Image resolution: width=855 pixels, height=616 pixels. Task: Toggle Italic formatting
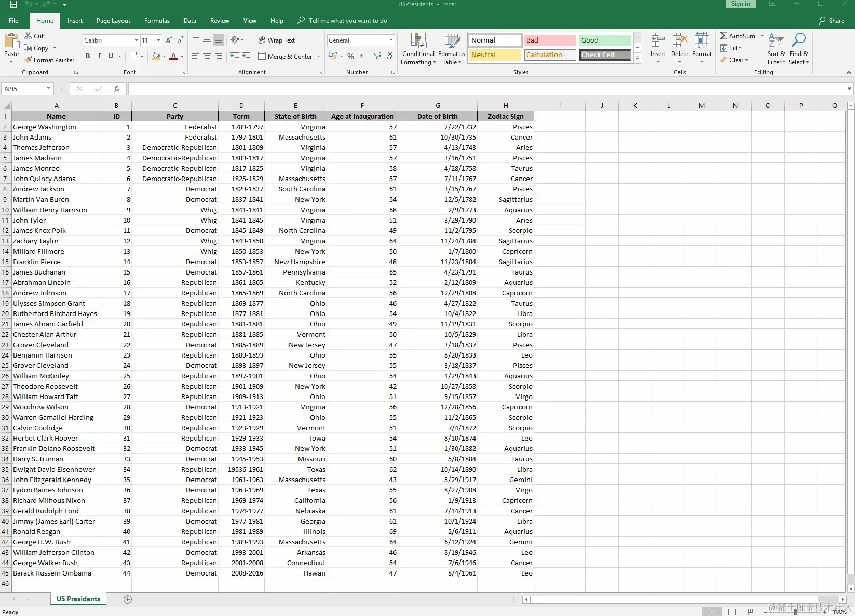(x=99, y=56)
